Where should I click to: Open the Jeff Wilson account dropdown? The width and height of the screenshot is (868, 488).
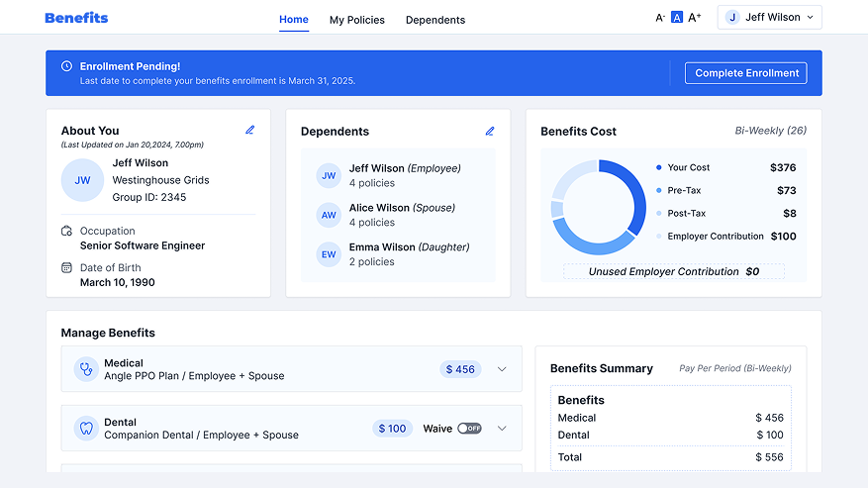point(770,18)
